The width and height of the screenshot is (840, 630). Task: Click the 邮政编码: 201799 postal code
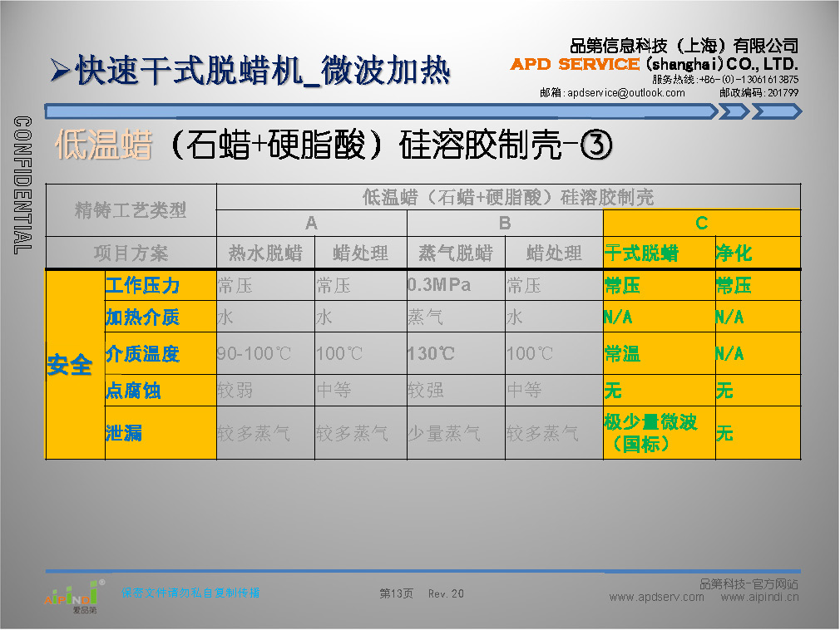coord(758,92)
